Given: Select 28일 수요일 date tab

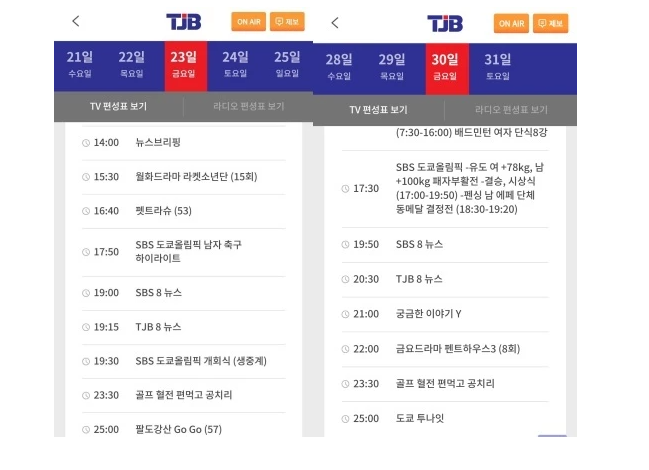Looking at the screenshot, I should point(339,66).
